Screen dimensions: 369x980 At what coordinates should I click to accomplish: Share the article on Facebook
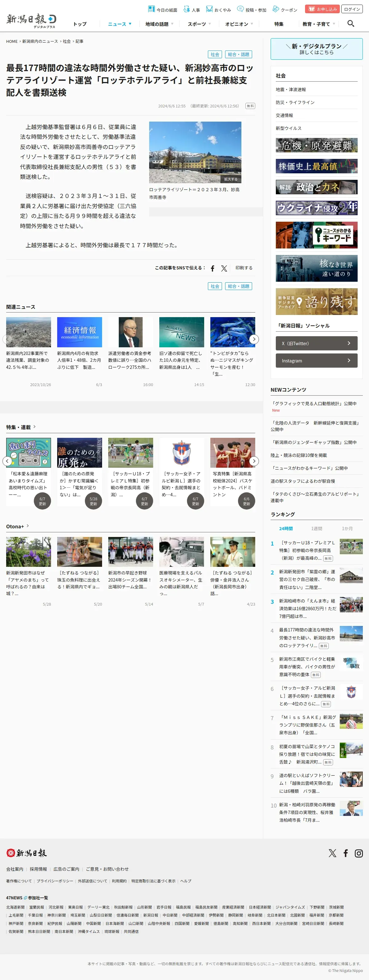tap(212, 268)
